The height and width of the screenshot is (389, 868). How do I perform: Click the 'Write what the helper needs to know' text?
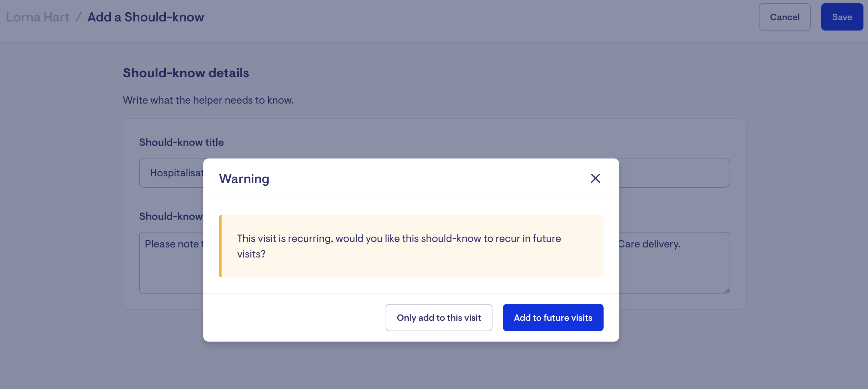208,100
